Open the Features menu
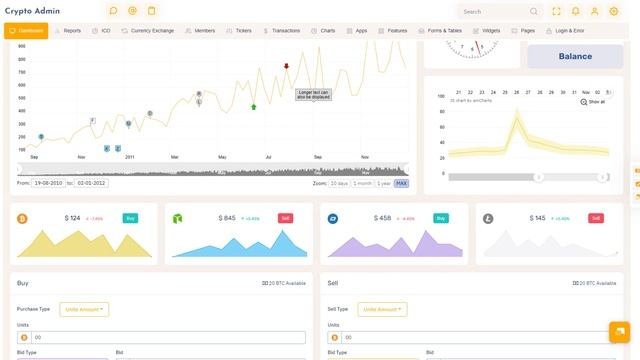The image size is (640, 360). pyautogui.click(x=393, y=31)
